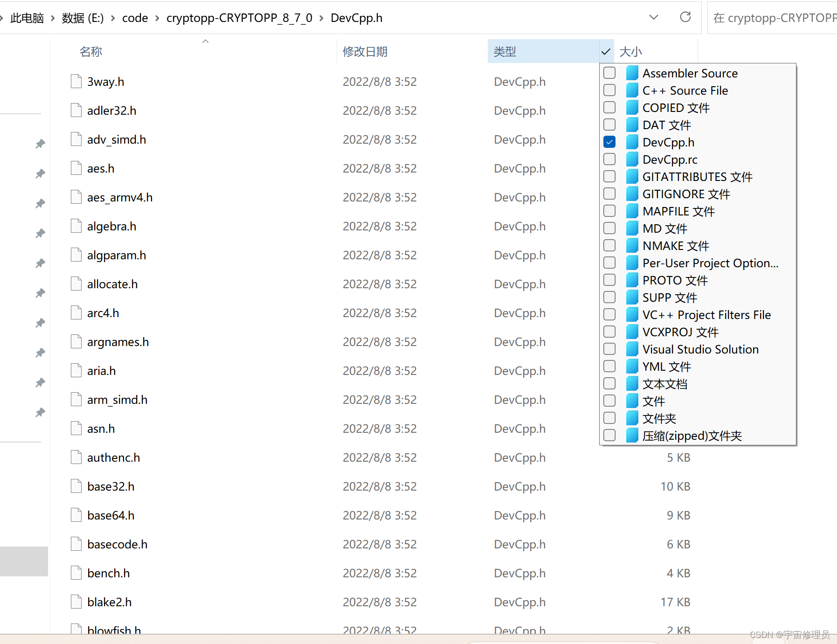Screen dimensions: 837x644
Task: Check the 压缩(zipped)文件夹 filter checkbox
Action: [609, 435]
